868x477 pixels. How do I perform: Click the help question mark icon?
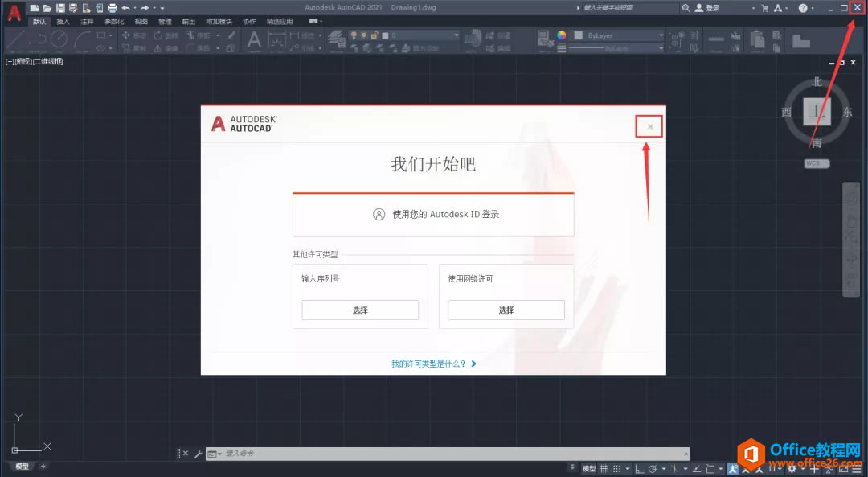803,8
